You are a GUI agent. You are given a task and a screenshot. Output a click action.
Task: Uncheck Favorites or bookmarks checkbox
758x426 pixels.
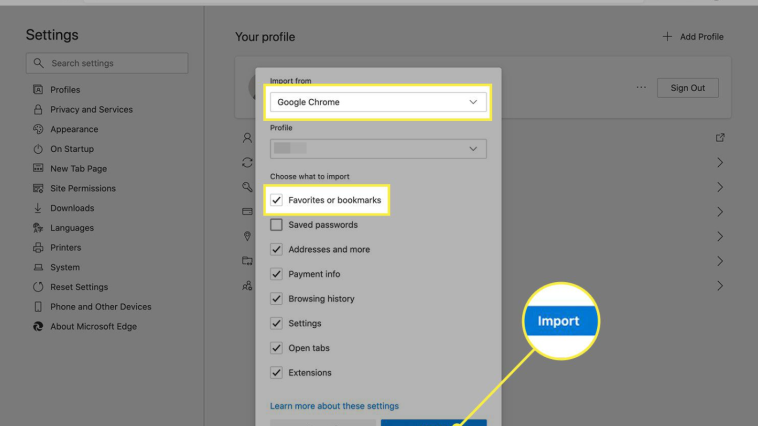pos(277,201)
